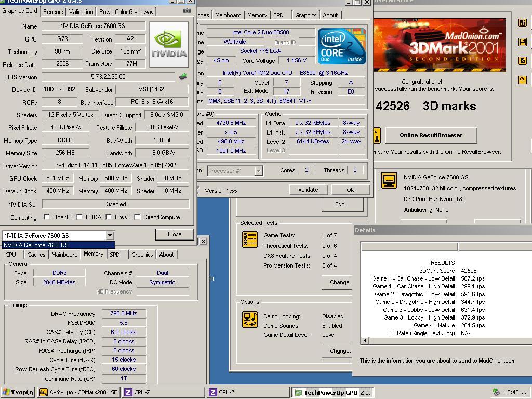Switch to 3DMark2001 SE taskbar item
This screenshot has height=399, width=532.
coord(78,392)
